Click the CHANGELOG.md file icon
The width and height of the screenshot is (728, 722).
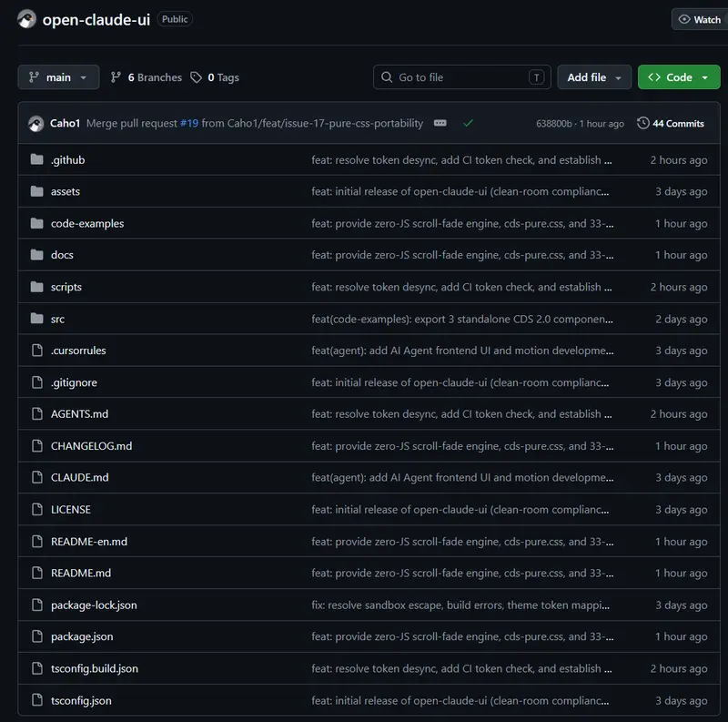[x=36, y=446]
